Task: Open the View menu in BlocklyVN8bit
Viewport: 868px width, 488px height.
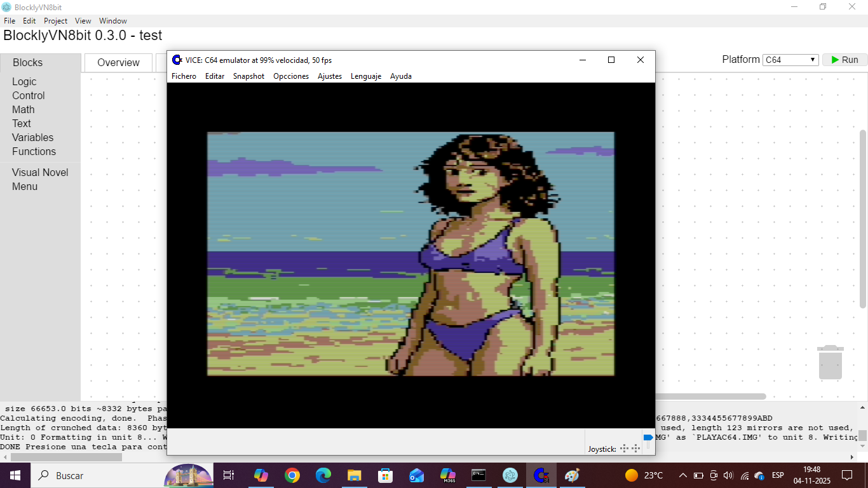Action: [83, 21]
